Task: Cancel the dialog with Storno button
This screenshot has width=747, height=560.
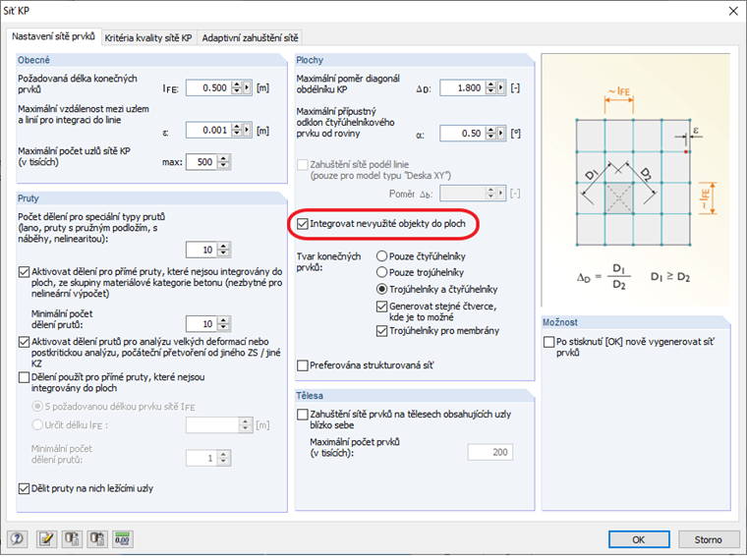Action: (x=708, y=539)
